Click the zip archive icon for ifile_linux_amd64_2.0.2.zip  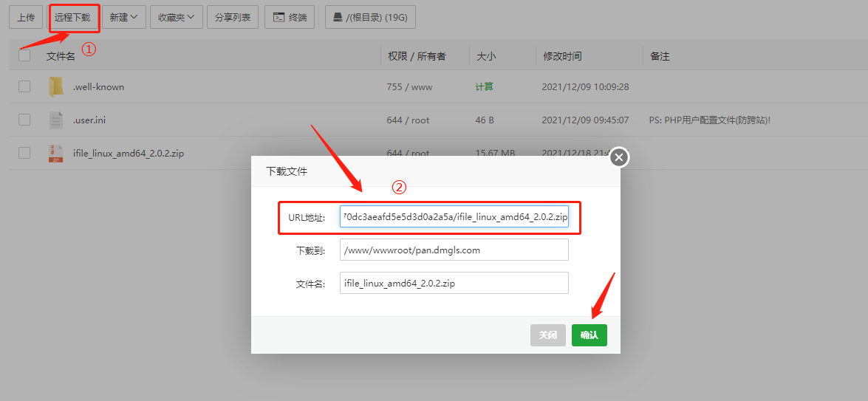(x=55, y=153)
